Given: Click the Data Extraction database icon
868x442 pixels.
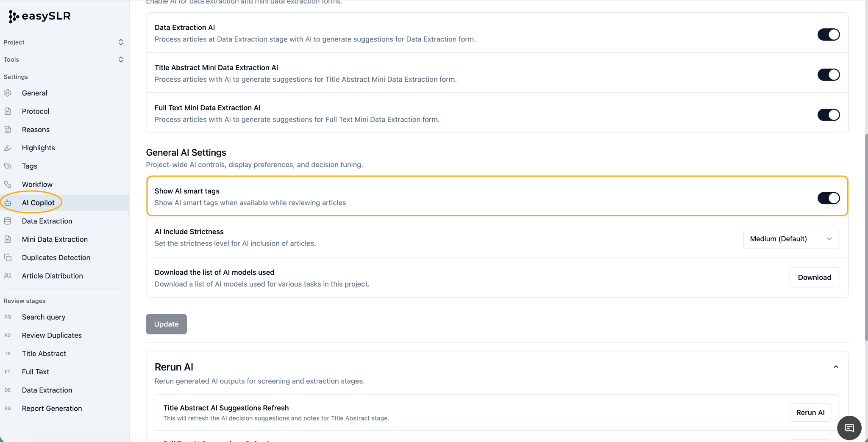Looking at the screenshot, I should (x=8, y=221).
